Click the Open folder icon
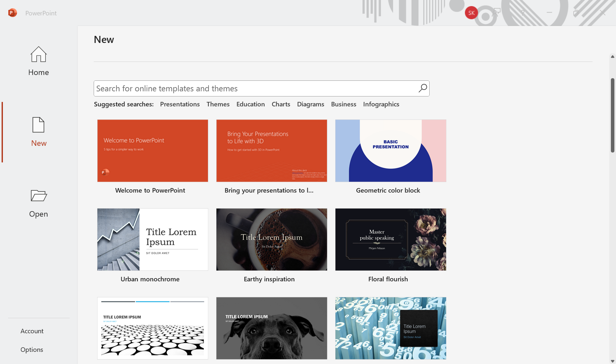616x364 pixels. tap(38, 195)
